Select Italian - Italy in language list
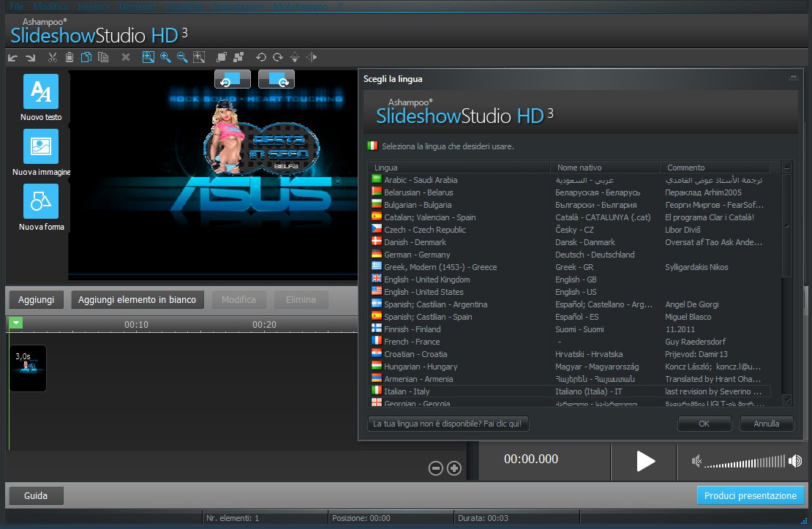Image resolution: width=812 pixels, height=529 pixels. [570, 391]
